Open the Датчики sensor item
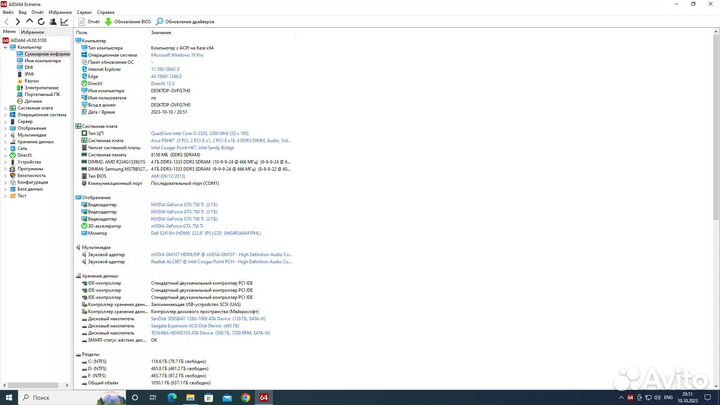 tap(33, 101)
